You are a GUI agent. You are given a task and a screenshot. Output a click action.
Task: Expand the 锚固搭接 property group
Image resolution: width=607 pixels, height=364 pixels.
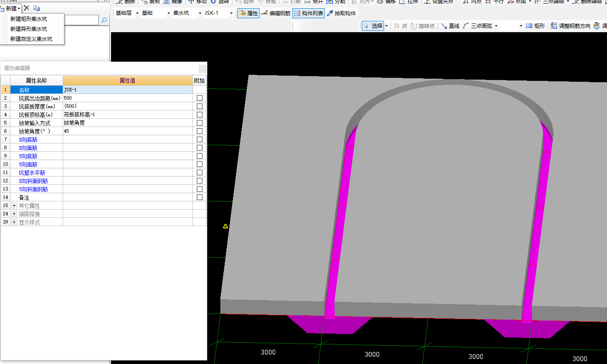tap(14, 214)
